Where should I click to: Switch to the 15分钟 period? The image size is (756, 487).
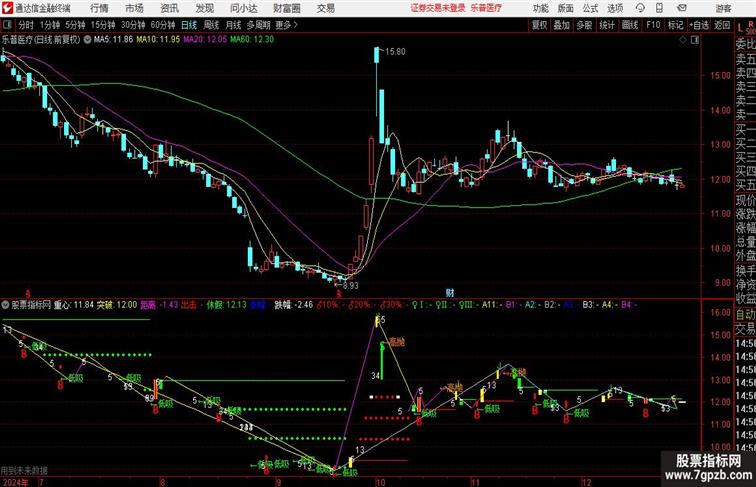click(103, 25)
